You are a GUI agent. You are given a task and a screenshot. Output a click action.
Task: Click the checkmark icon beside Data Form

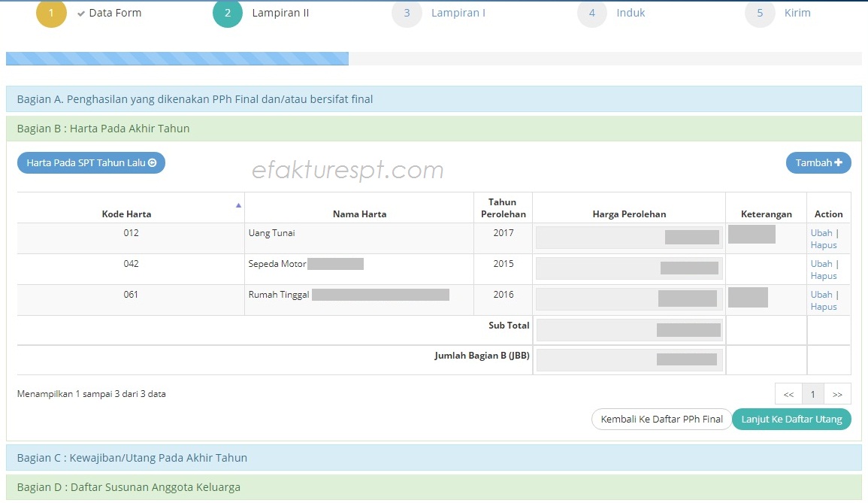[x=80, y=13]
